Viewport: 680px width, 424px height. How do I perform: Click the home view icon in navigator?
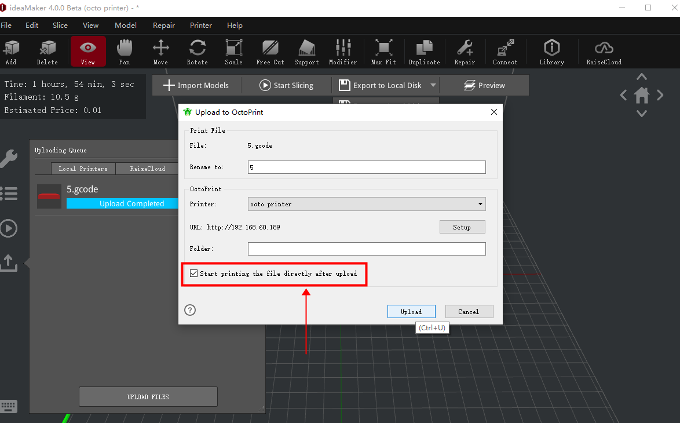click(642, 95)
